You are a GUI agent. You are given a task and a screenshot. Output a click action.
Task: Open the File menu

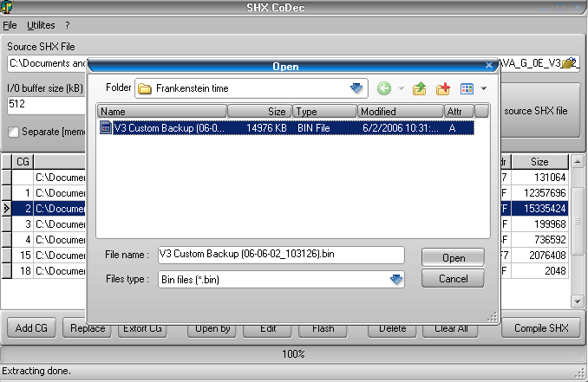[x=10, y=25]
